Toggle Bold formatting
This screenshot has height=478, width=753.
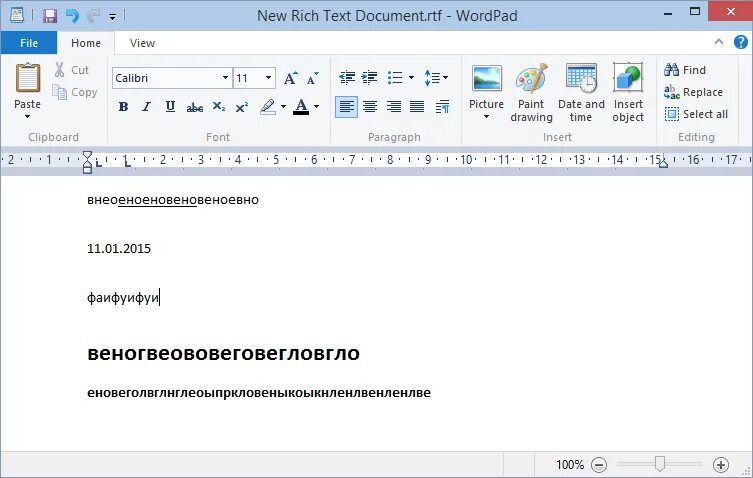point(123,107)
